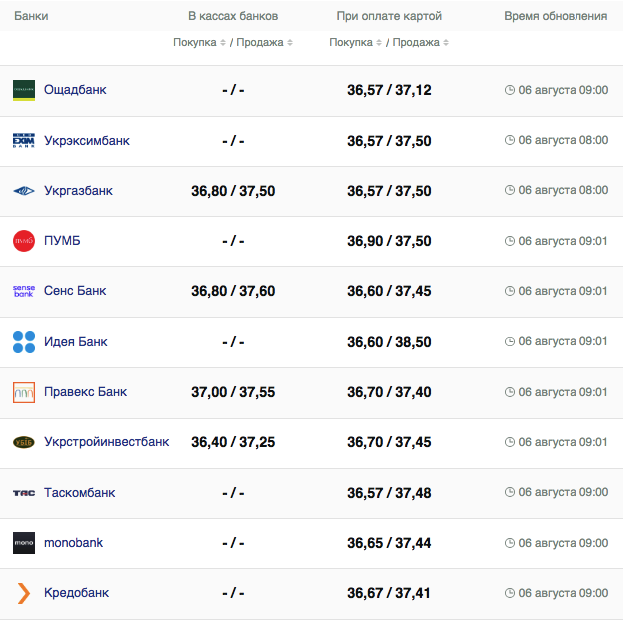Image resolution: width=624 pixels, height=621 pixels.
Task: Click the Ощадбанк logo icon
Action: 24,90
